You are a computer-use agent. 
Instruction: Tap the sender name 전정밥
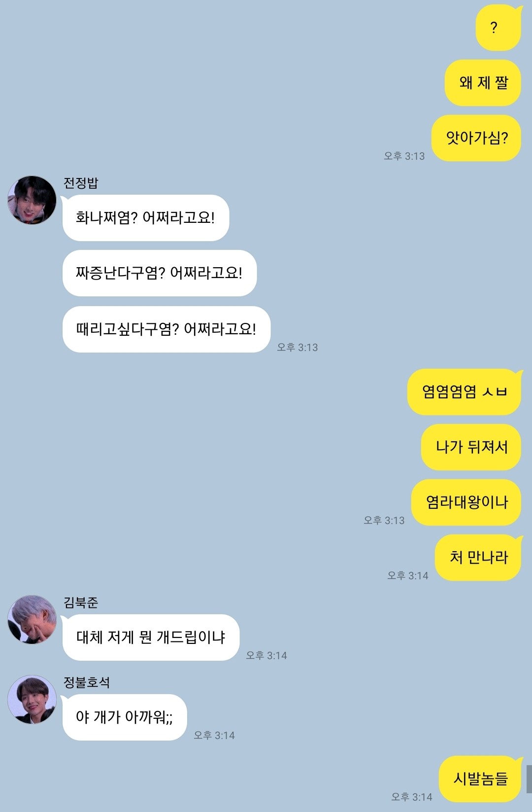(x=81, y=183)
